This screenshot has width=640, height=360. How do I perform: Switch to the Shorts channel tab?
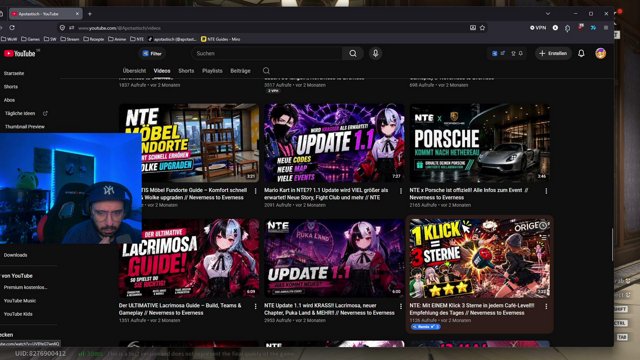tap(186, 71)
